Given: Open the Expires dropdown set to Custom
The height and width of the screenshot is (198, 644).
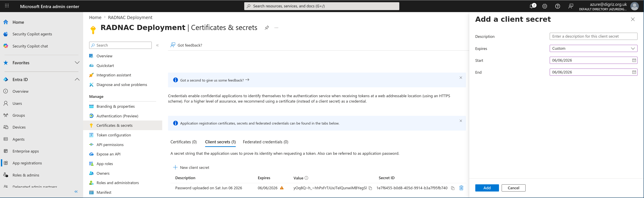Looking at the screenshot, I should coord(593,48).
